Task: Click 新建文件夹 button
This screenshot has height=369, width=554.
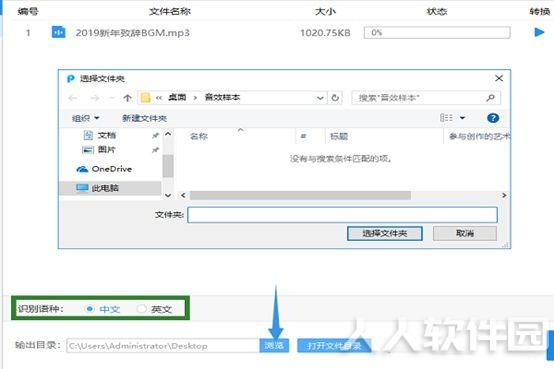Action: tap(145, 118)
